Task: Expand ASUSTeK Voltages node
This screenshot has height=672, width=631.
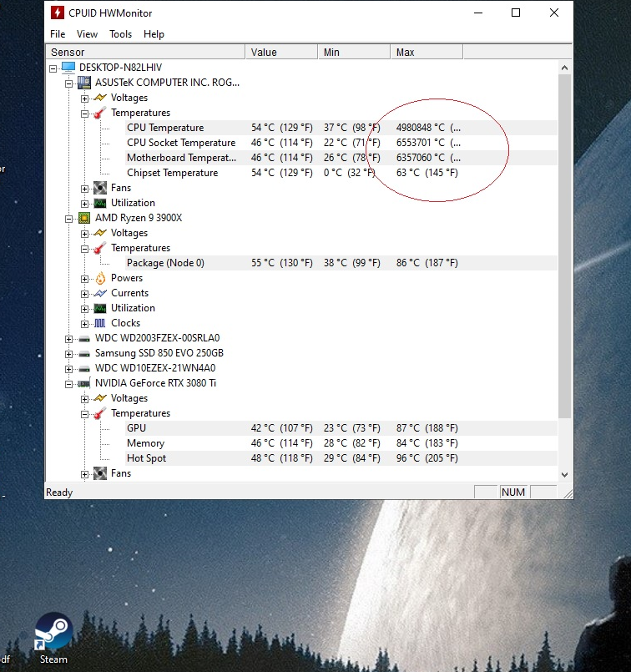Action: tap(84, 99)
